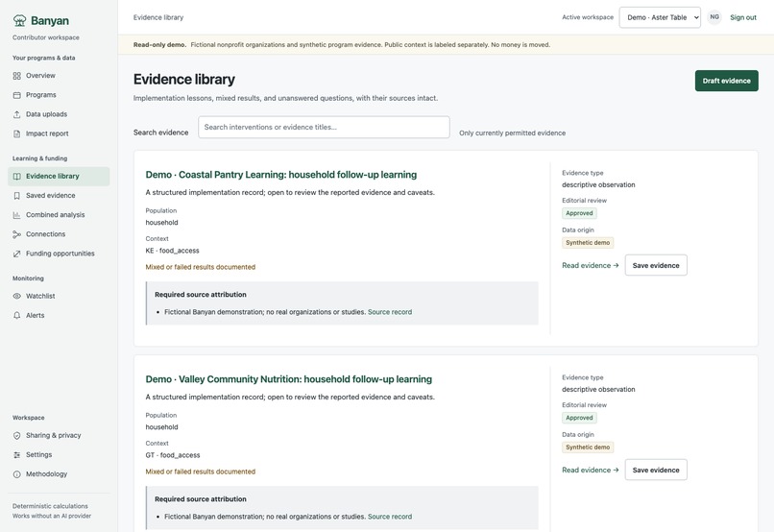The image size is (774, 532).
Task: Click the Settings sliders icon
Action: tap(16, 454)
